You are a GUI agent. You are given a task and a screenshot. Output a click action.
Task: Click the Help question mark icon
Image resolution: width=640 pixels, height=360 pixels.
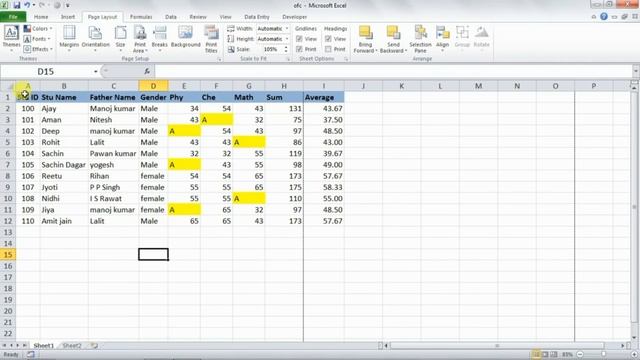(x=604, y=17)
